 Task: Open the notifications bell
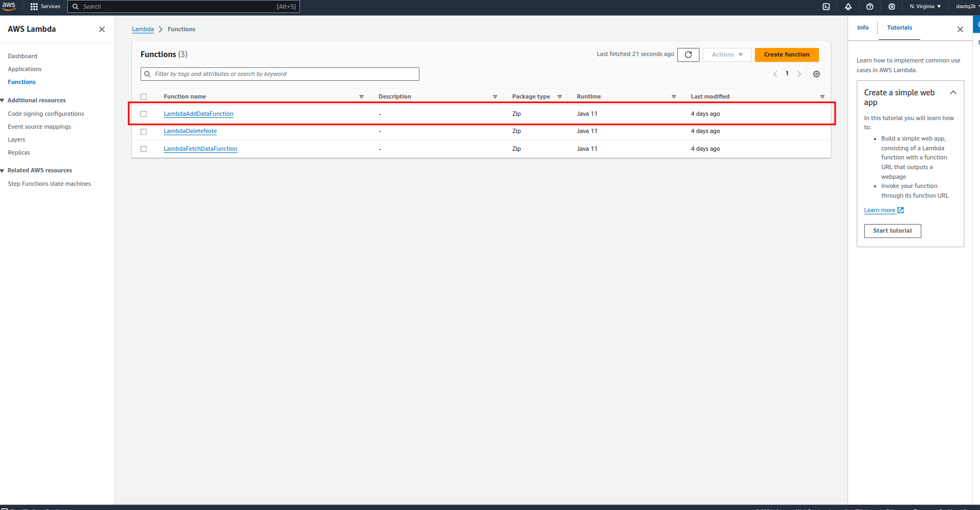[848, 6]
